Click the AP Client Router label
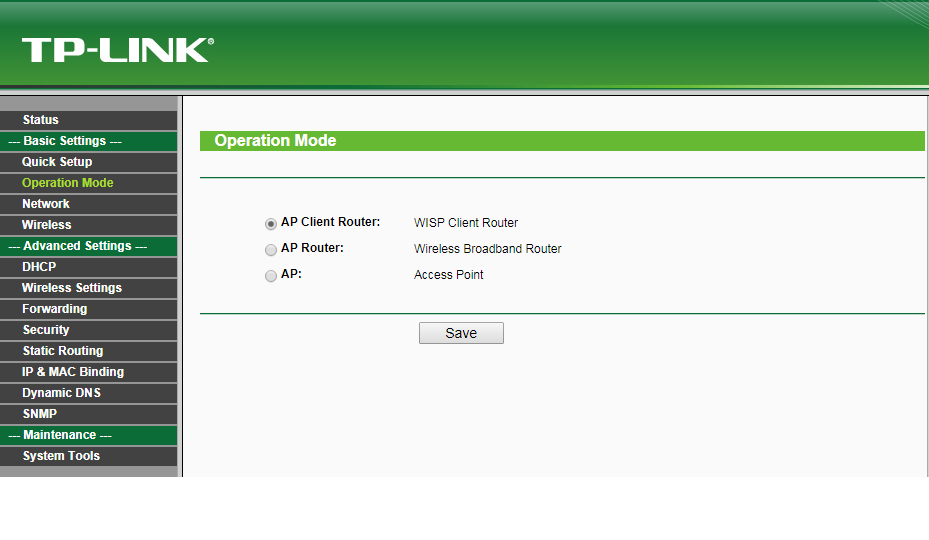 331,222
